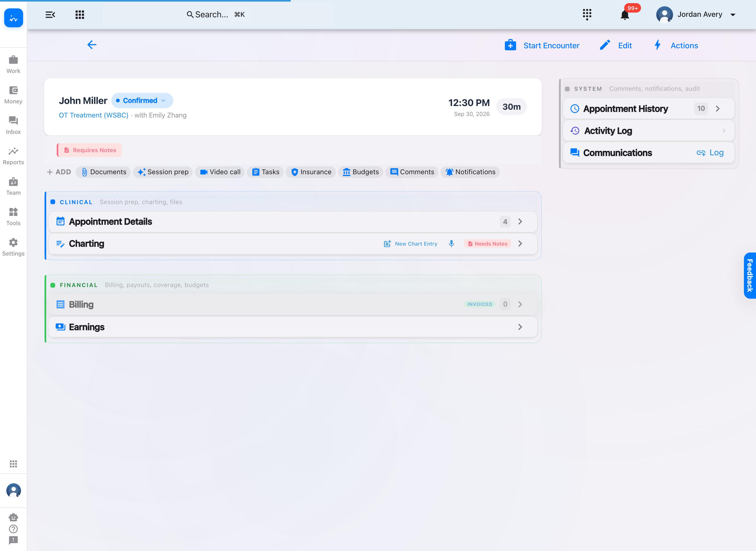Open Money in the sidebar
Viewport: 756px width, 551px height.
click(13, 95)
